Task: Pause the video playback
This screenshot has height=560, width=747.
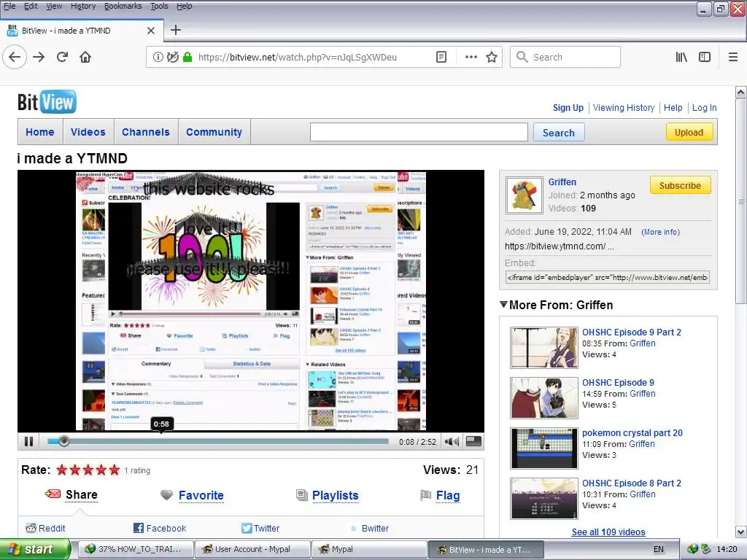Action: (29, 441)
